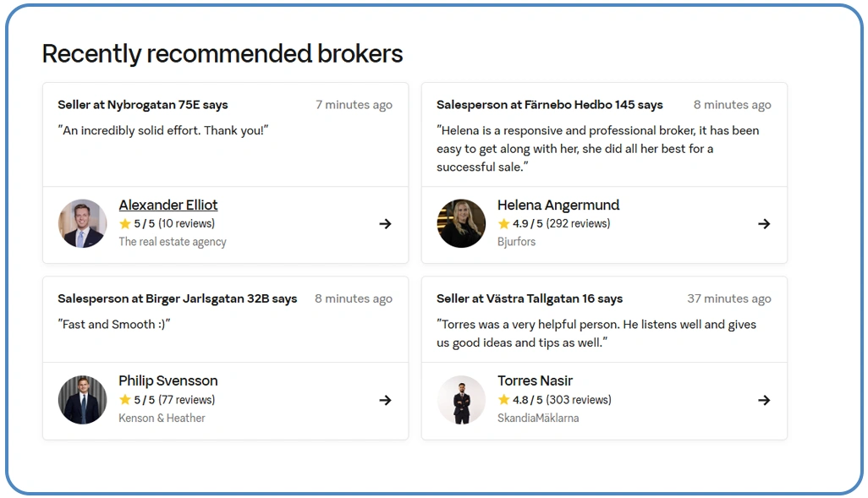Open Philip Svensson's profile photo
The width and height of the screenshot is (868, 498).
tap(83, 400)
